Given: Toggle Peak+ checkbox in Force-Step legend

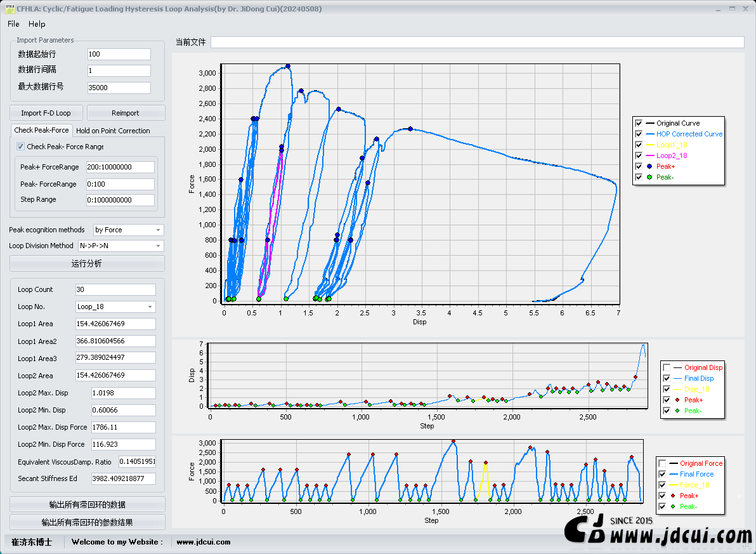Looking at the screenshot, I should (663, 496).
